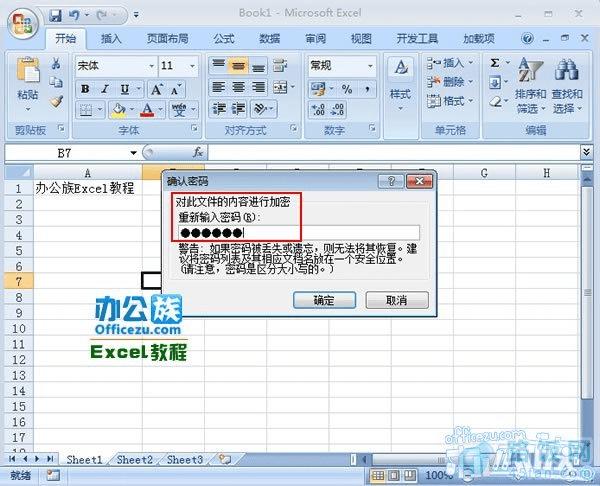Open the font color dropdown arrow

161,110
